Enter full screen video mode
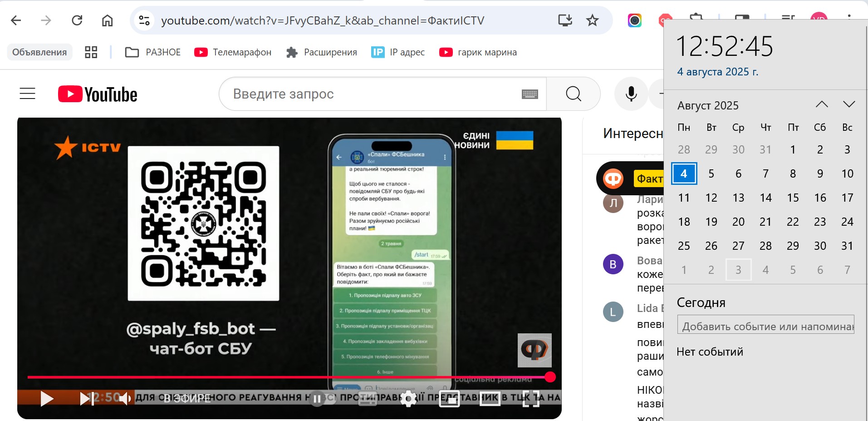The height and width of the screenshot is (421, 868). [x=531, y=399]
